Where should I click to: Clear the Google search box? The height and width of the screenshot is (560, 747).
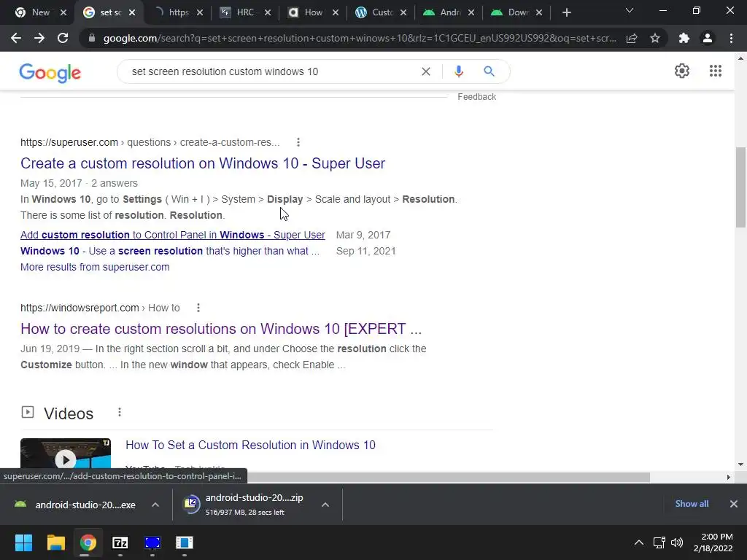click(426, 71)
